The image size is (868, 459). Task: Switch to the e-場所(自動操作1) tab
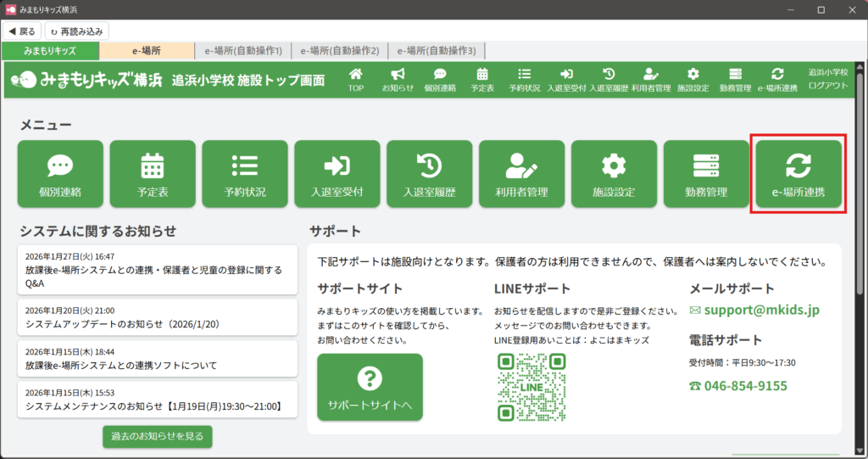(242, 51)
